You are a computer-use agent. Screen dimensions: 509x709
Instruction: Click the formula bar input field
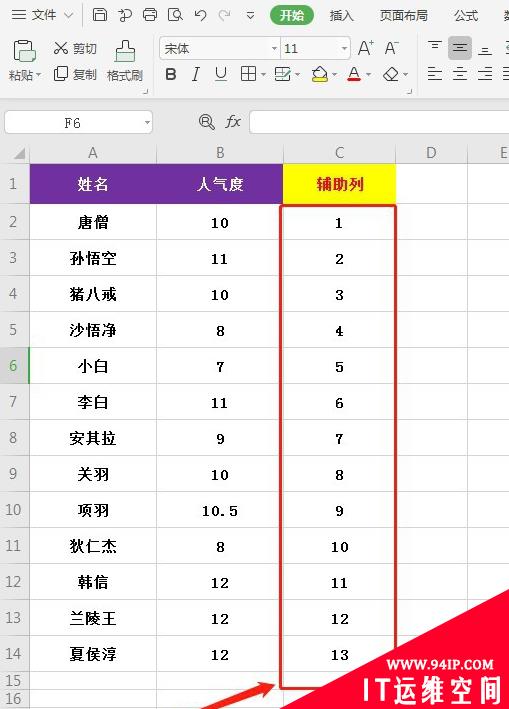pos(379,122)
